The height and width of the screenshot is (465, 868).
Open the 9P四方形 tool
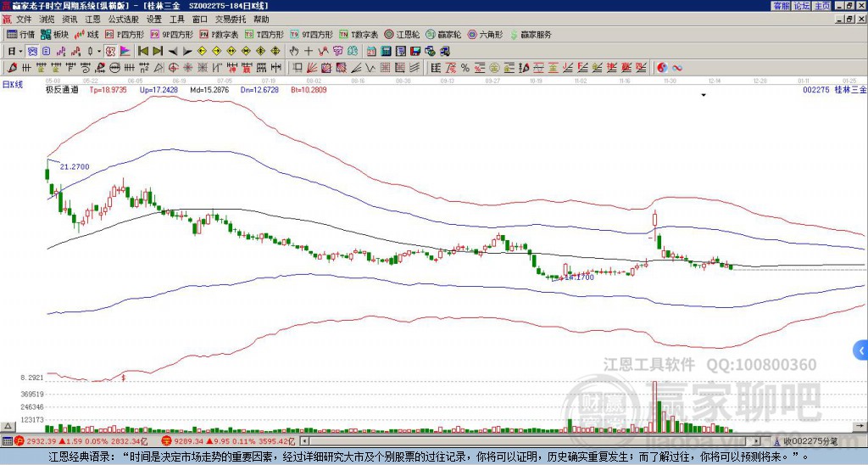[x=171, y=34]
